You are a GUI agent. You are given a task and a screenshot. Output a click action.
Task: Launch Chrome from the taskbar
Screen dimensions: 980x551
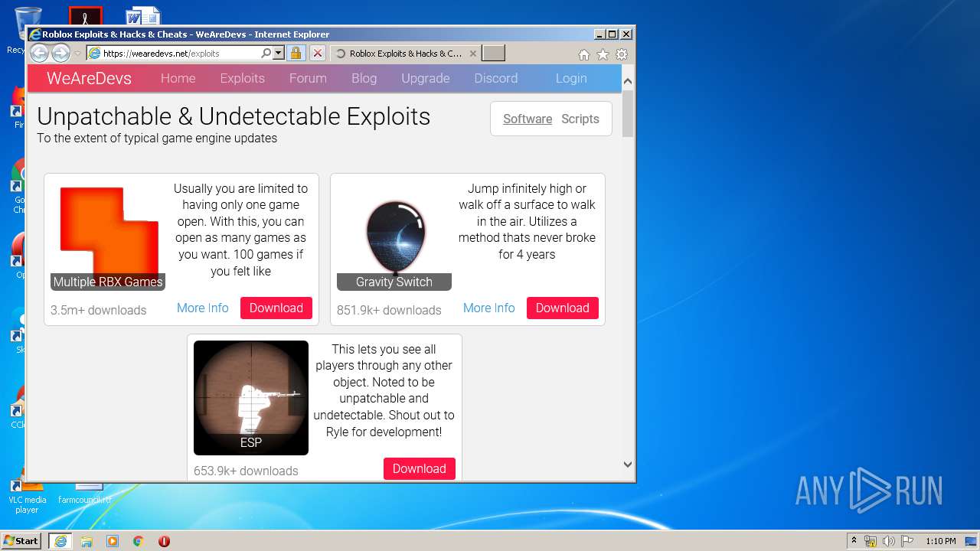(x=139, y=541)
